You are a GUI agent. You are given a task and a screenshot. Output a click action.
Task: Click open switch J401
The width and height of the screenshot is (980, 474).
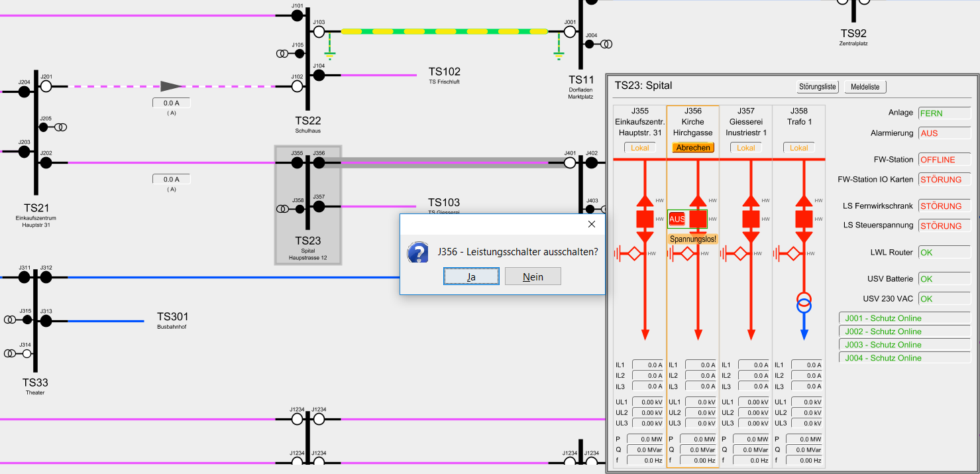pyautogui.click(x=569, y=162)
